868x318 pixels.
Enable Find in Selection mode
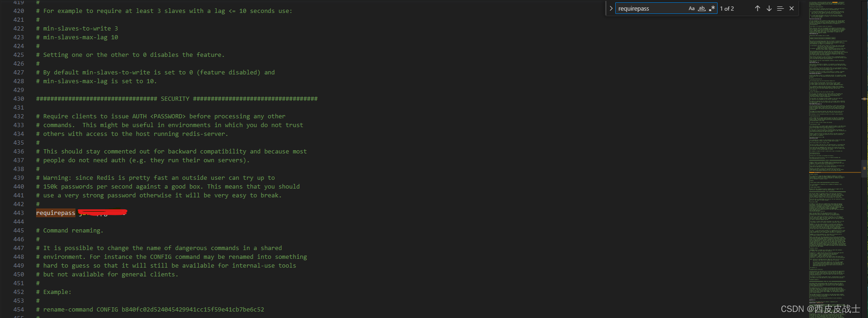click(x=781, y=8)
